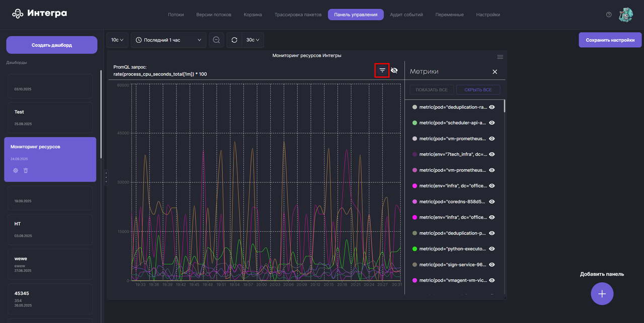The width and height of the screenshot is (644, 323).
Task: Hide the coredns-858d5 metric
Action: point(492,202)
